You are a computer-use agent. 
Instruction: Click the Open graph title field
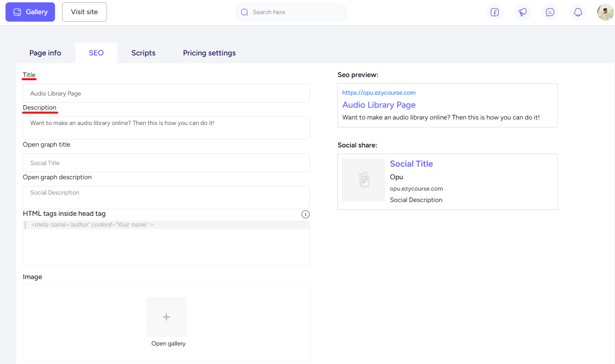166,163
